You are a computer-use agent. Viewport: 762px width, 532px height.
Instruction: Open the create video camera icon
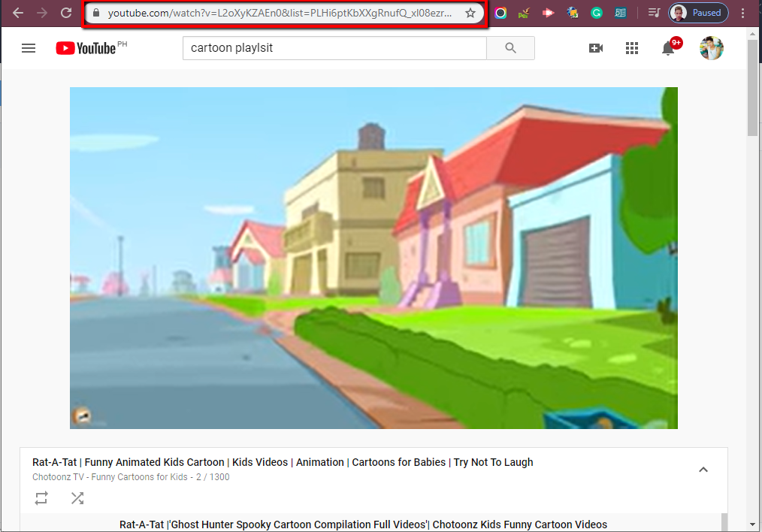tap(596, 48)
